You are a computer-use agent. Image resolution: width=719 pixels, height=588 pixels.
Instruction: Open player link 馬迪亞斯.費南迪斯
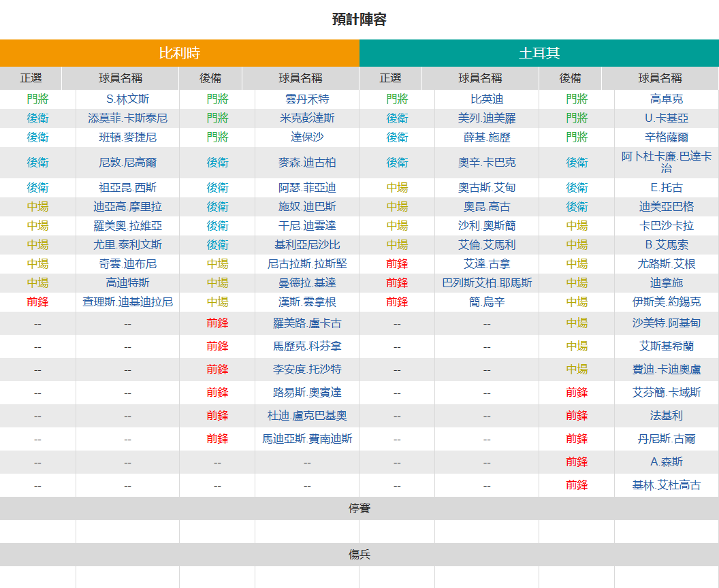coord(307,439)
